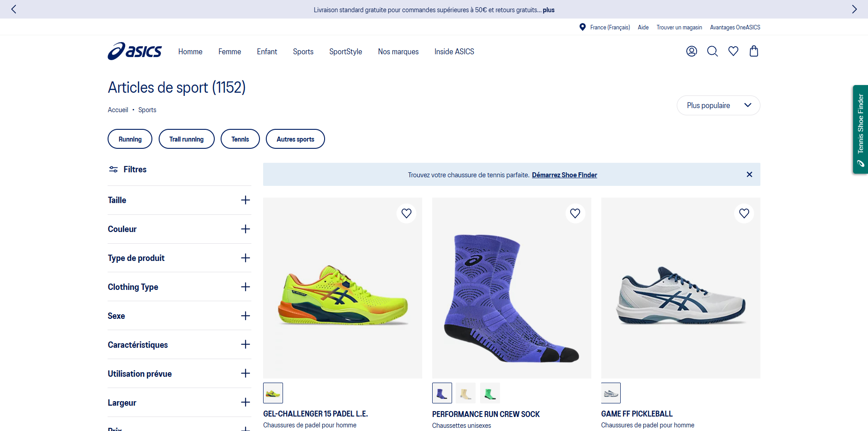The width and height of the screenshot is (868, 431).
Task: Expand the Type de produit filter
Action: (179, 258)
